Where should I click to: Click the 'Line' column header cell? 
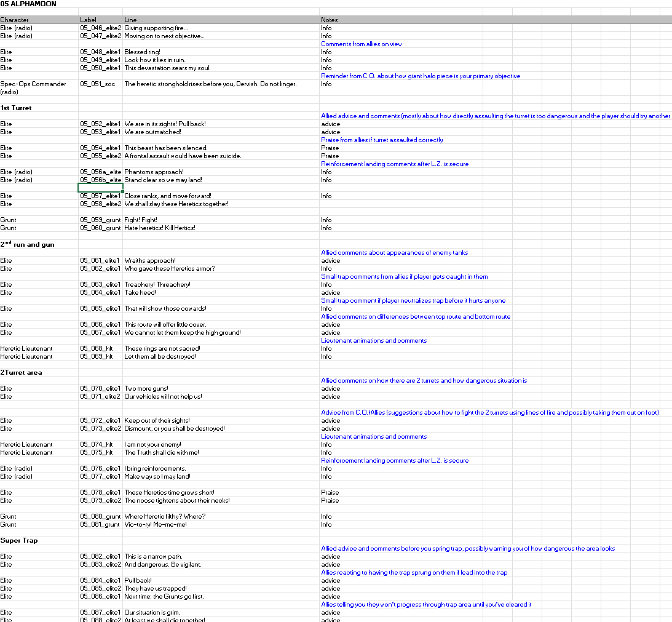tap(221, 20)
